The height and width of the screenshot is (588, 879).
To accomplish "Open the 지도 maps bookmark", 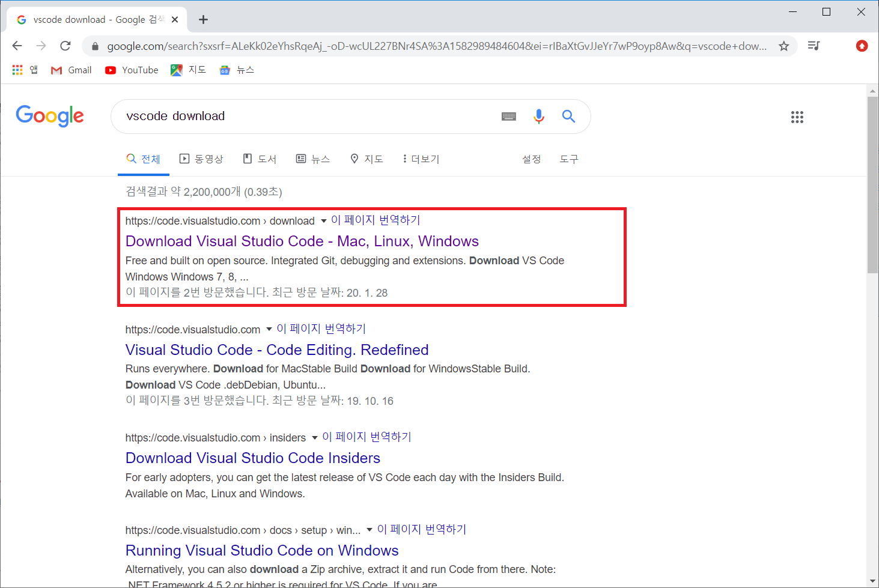I will [189, 70].
